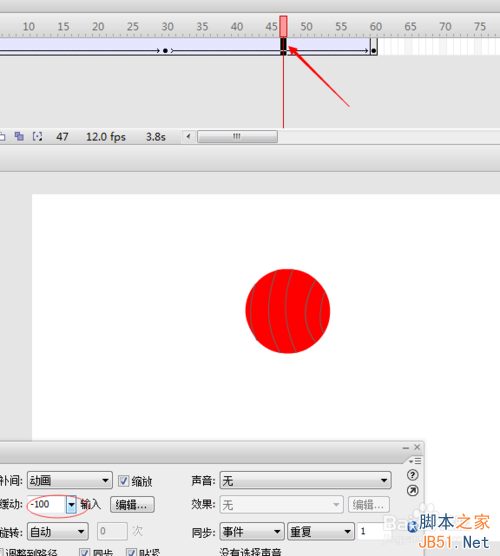Screen dimensions: 500x556
Task: Click the 缓动 ease value field showing -100
Action: pos(47,504)
